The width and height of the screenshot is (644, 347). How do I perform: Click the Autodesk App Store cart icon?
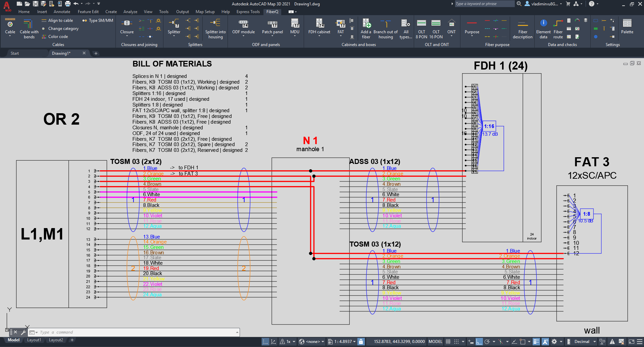[568, 4]
